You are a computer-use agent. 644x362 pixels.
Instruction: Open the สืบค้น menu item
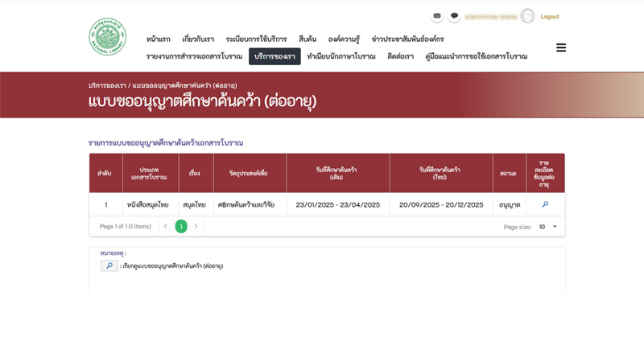[x=307, y=39]
